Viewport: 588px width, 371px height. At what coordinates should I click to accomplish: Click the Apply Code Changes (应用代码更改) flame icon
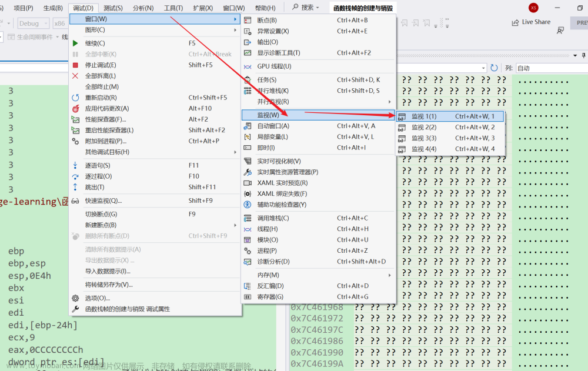[75, 108]
